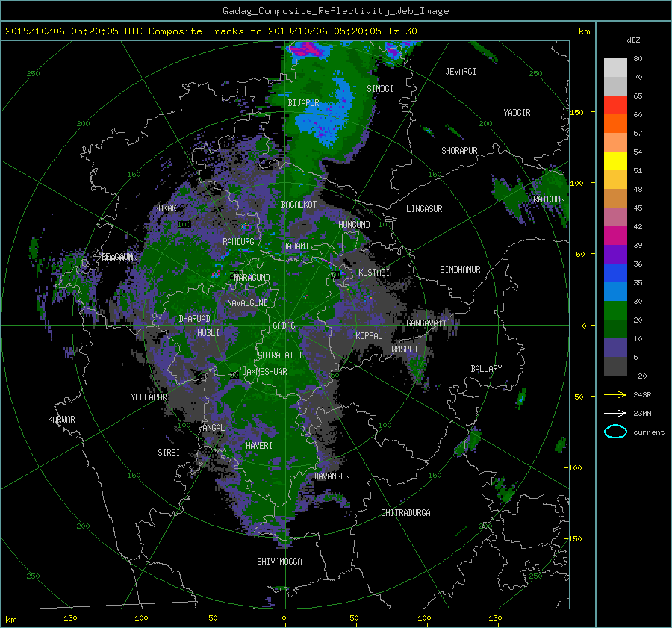Click the Gadag Composite Reflectivity title text
672x628 pixels.
tap(335, 11)
